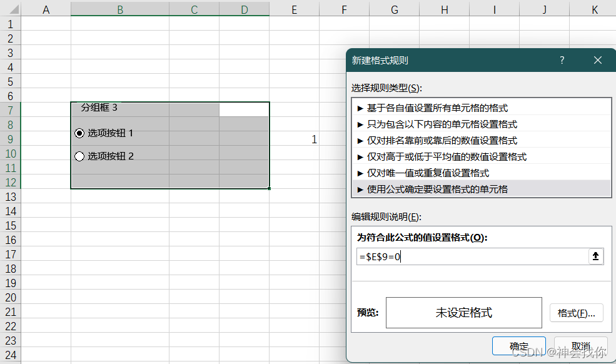The width and height of the screenshot is (616, 364).
Task: Select row 20 header
Action: click(x=10, y=298)
